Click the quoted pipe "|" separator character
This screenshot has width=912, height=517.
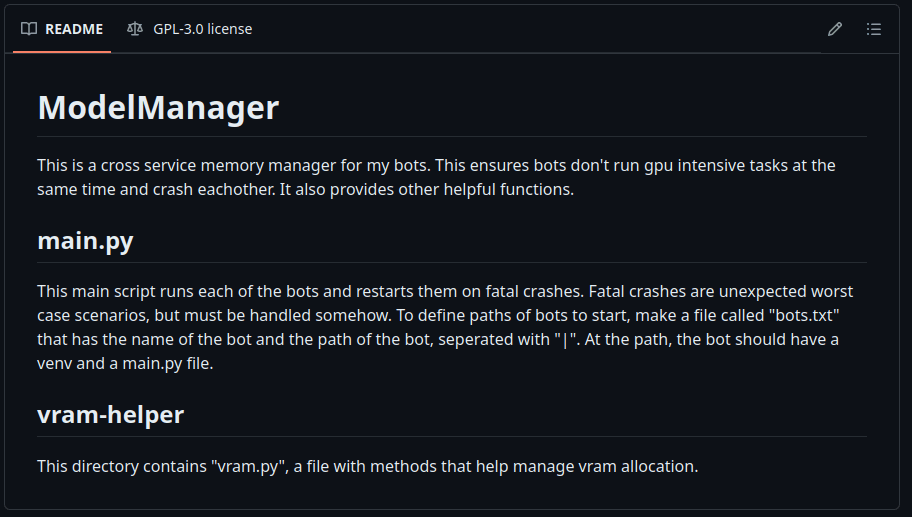[x=566, y=340]
